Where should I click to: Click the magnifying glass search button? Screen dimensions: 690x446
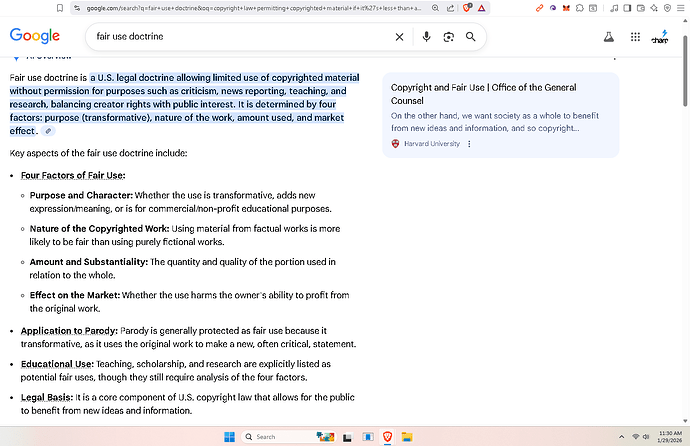(471, 37)
